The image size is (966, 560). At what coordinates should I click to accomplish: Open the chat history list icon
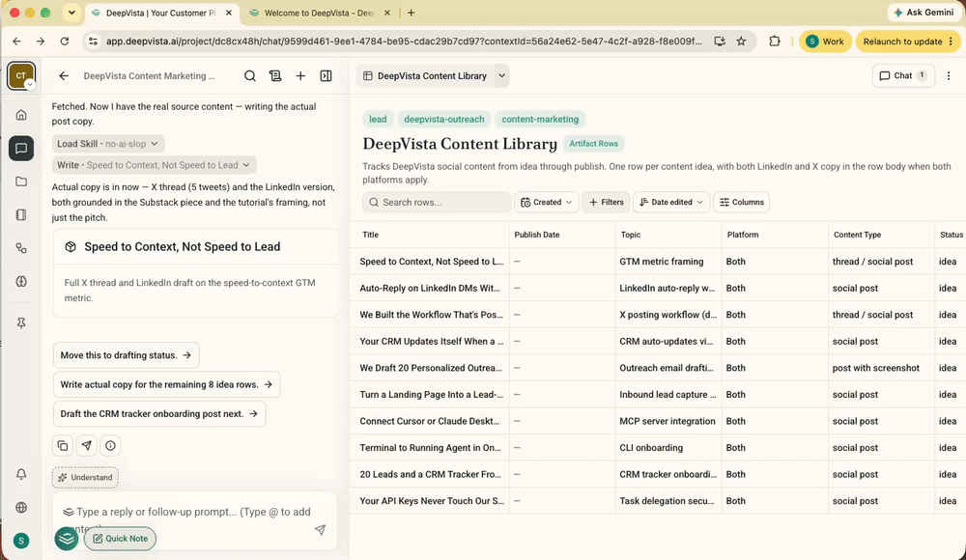[x=275, y=75]
